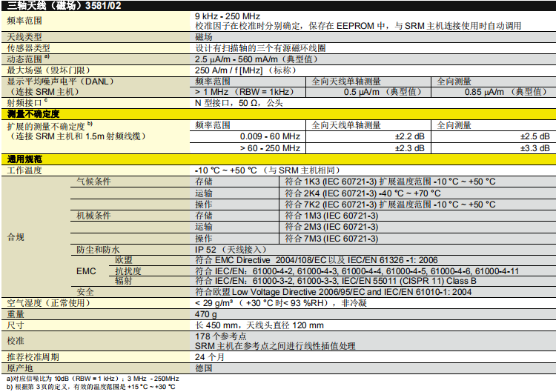This screenshot has height=392, width=556.
Task: Select the 测量不确定度 section header
Action: coord(33,114)
